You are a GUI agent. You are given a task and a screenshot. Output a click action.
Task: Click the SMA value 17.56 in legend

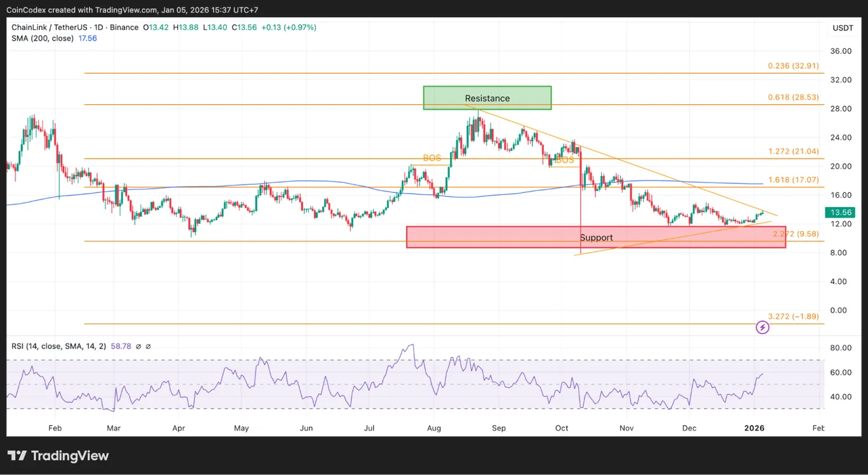[86, 38]
